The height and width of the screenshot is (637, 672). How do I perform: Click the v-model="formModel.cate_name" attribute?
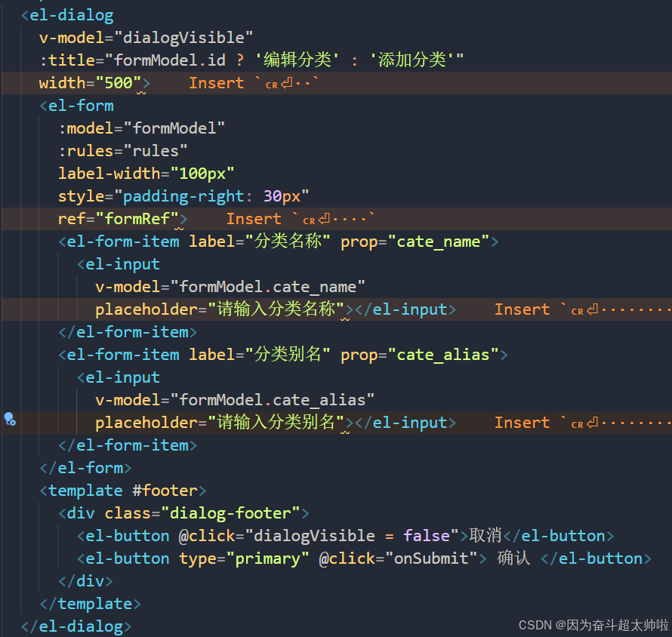[x=230, y=287]
